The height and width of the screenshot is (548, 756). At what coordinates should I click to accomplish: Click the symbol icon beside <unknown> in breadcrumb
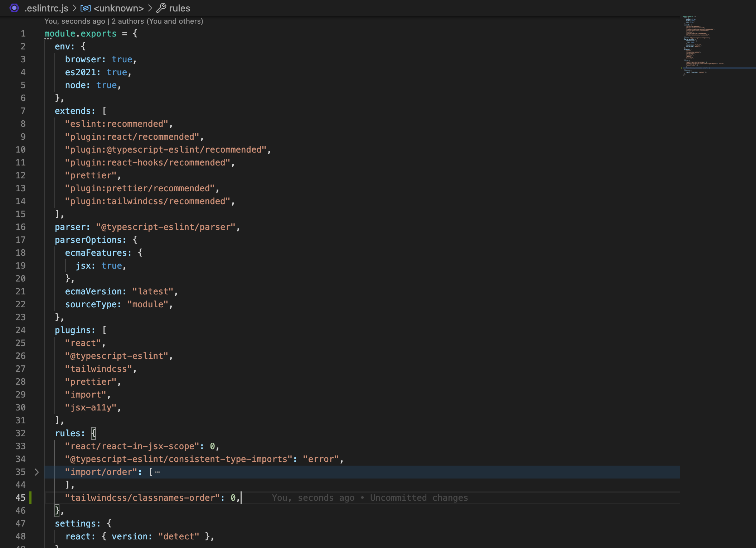coord(85,8)
